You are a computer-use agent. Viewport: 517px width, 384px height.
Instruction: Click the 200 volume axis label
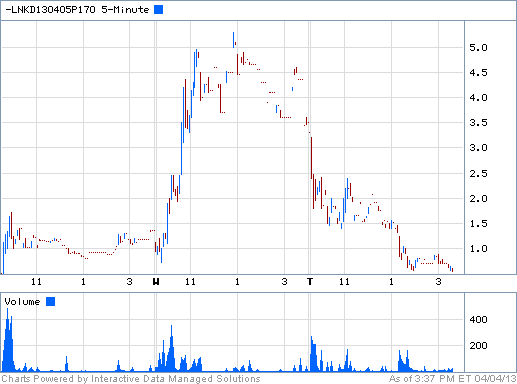tap(478, 346)
